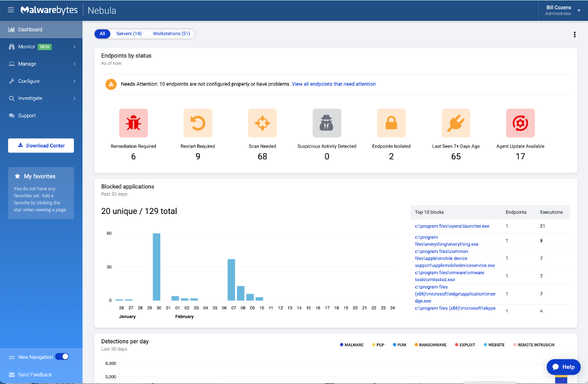Expand the Manage submenu chevron
Image resolution: width=588 pixels, height=384 pixels.
click(74, 64)
